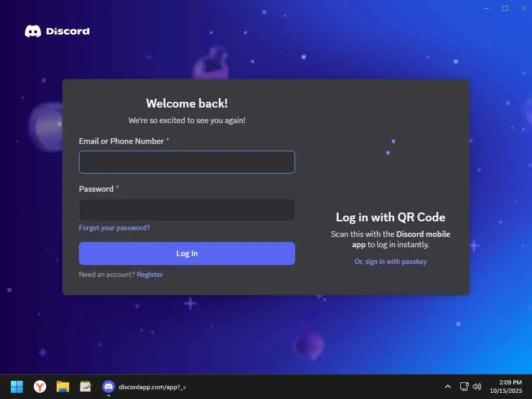Open File Explorer from the taskbar
The height and width of the screenshot is (399, 532).
tap(63, 387)
